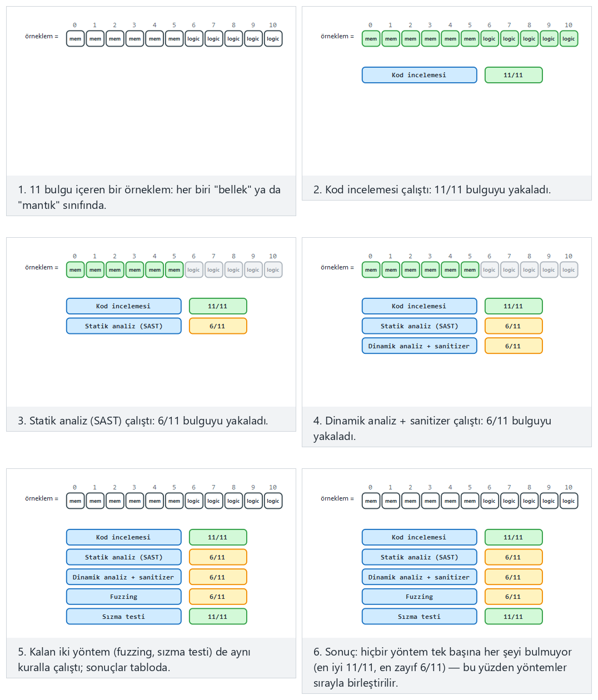
Task: Click the panel 4 caption about 'Dinamik analiz'
Action: point(432,428)
